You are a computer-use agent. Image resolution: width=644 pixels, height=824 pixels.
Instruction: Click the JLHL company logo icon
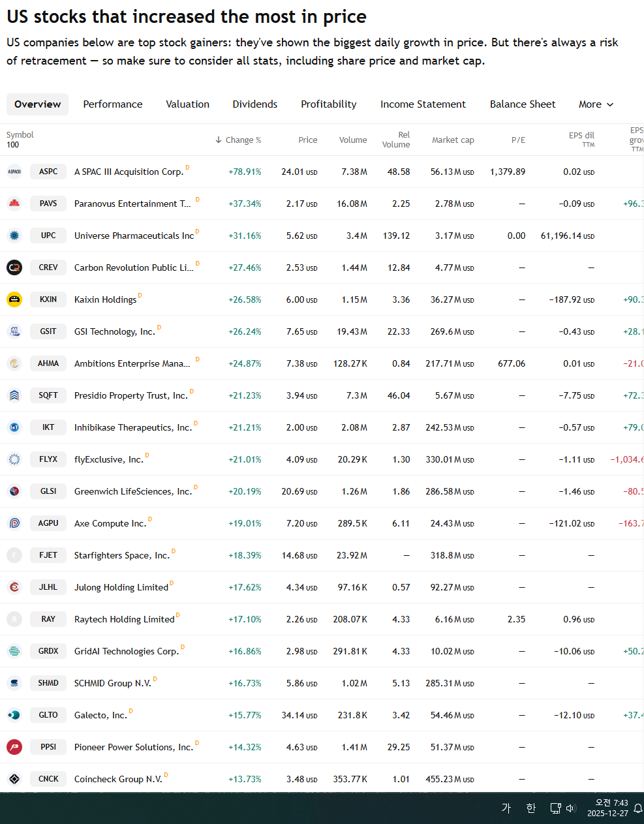14,587
